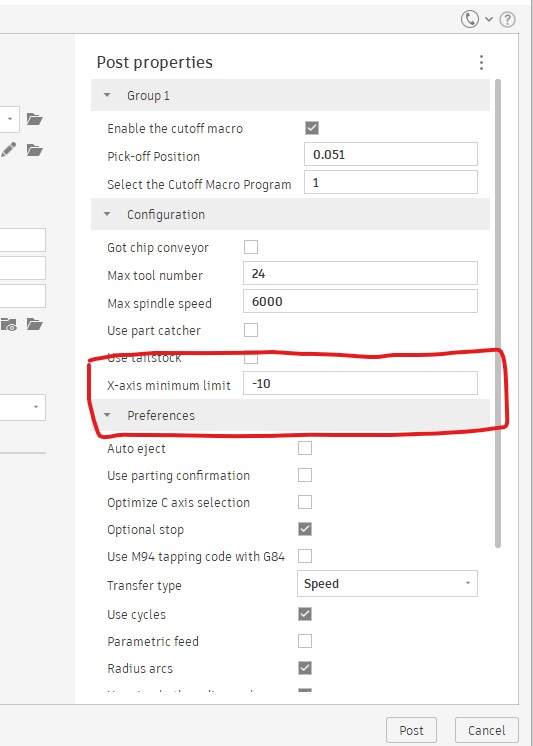
Task: Click the Max tool number field
Action: click(360, 273)
